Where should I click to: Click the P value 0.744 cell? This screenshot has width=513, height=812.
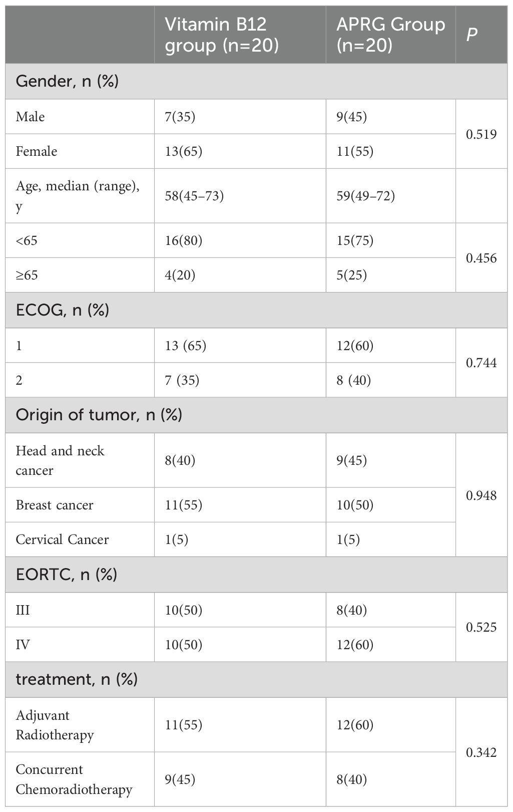pyautogui.click(x=481, y=363)
